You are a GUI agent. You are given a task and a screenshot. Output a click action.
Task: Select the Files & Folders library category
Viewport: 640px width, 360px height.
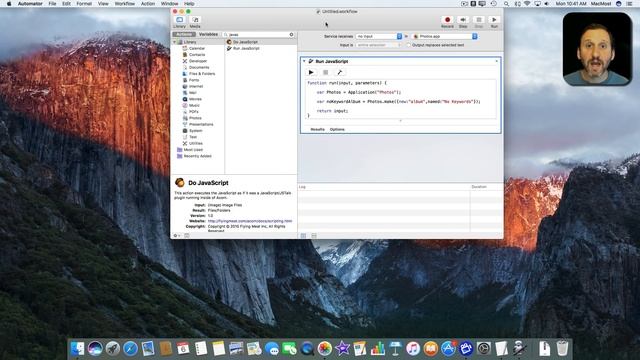202,73
